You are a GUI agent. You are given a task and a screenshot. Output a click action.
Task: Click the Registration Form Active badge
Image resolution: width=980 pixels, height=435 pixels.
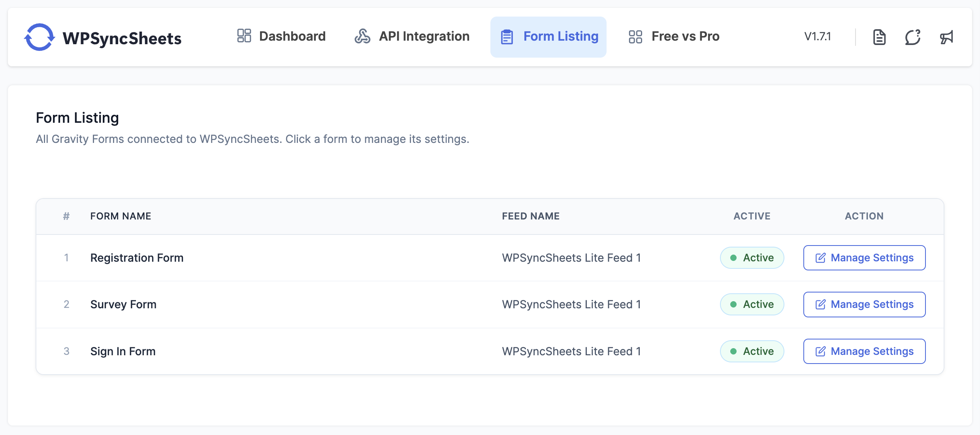point(752,258)
